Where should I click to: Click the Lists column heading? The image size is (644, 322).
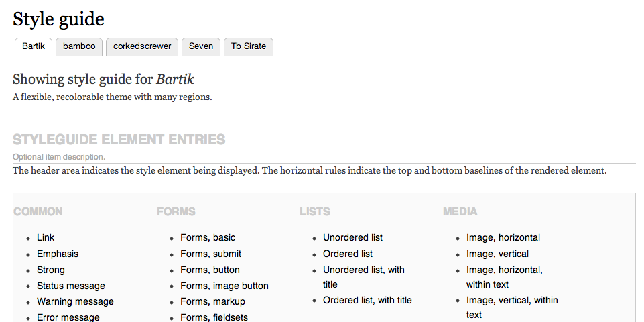pyautogui.click(x=315, y=212)
